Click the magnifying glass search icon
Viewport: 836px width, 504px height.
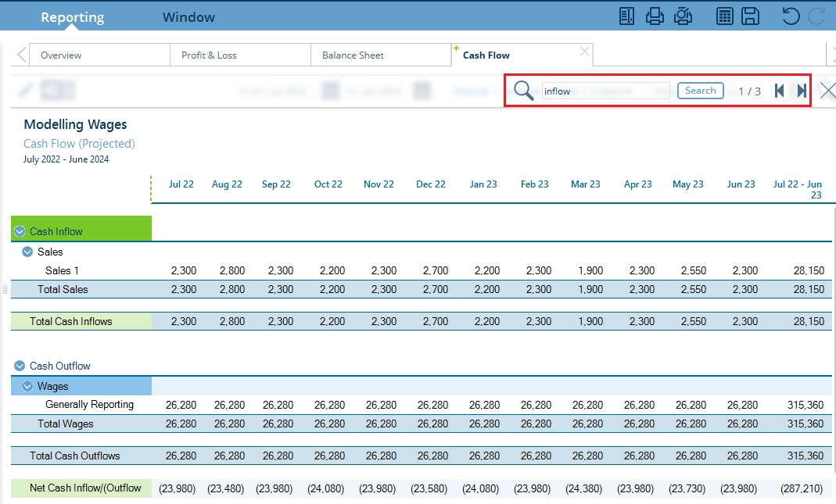(x=524, y=91)
